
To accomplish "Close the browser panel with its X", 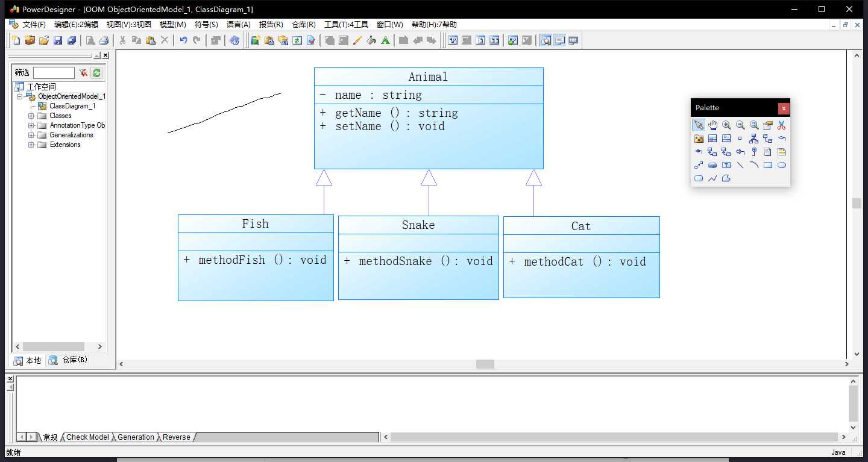I will [105, 55].
